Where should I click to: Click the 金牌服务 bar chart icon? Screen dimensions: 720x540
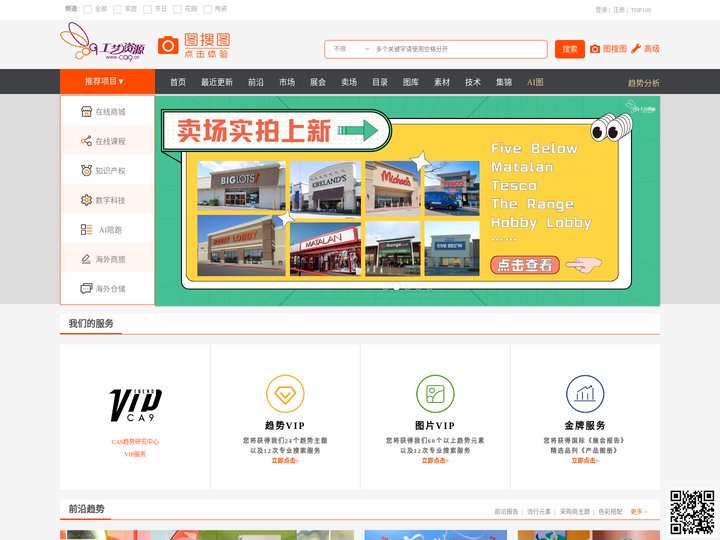coord(585,394)
